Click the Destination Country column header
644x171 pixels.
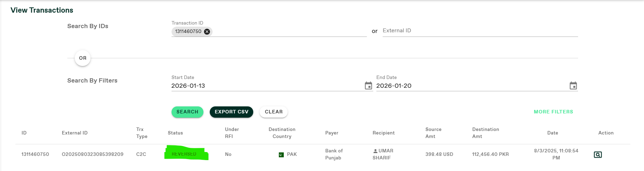[282, 133]
